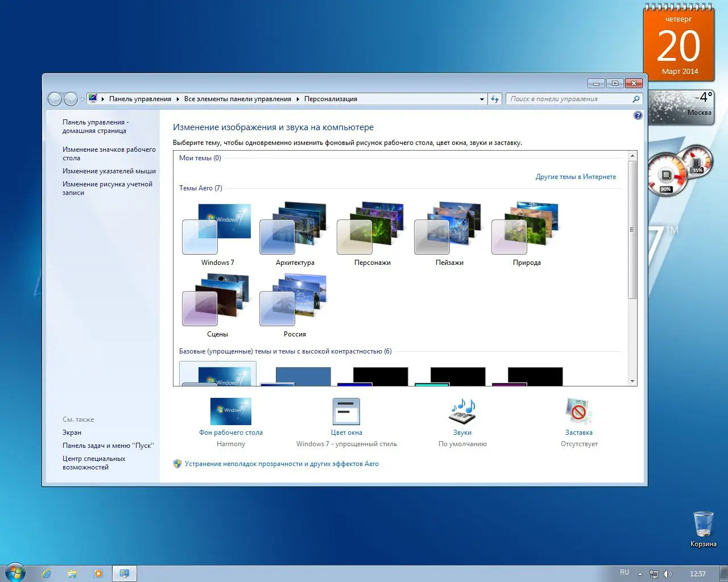Click the magnifier icon in the search box
This screenshot has height=582, width=728.
tap(636, 99)
